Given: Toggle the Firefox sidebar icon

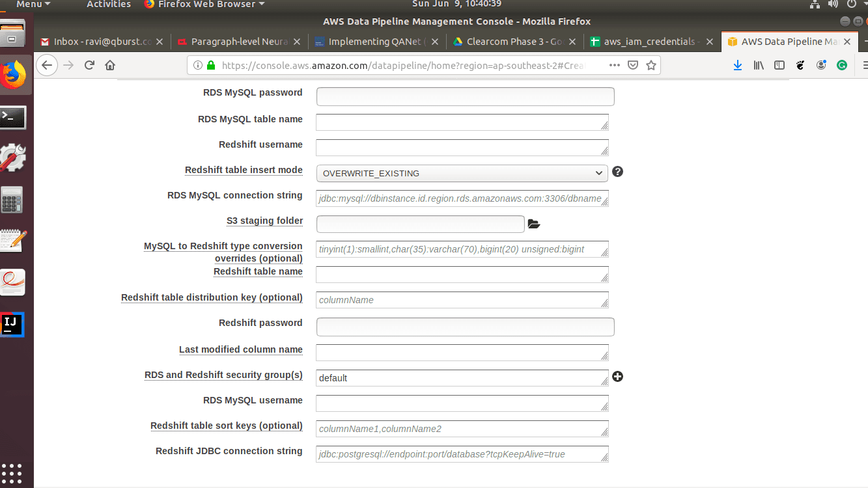Looking at the screenshot, I should 779,65.
